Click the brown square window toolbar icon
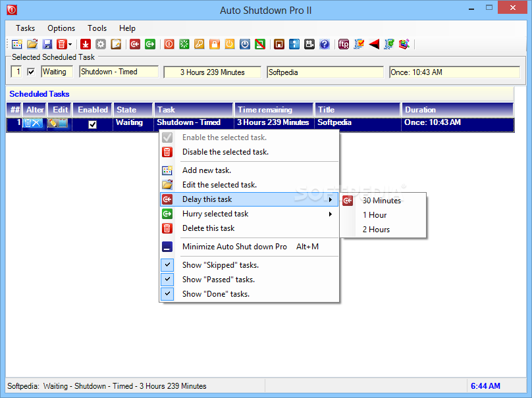532x398 pixels. pyautogui.click(x=279, y=45)
